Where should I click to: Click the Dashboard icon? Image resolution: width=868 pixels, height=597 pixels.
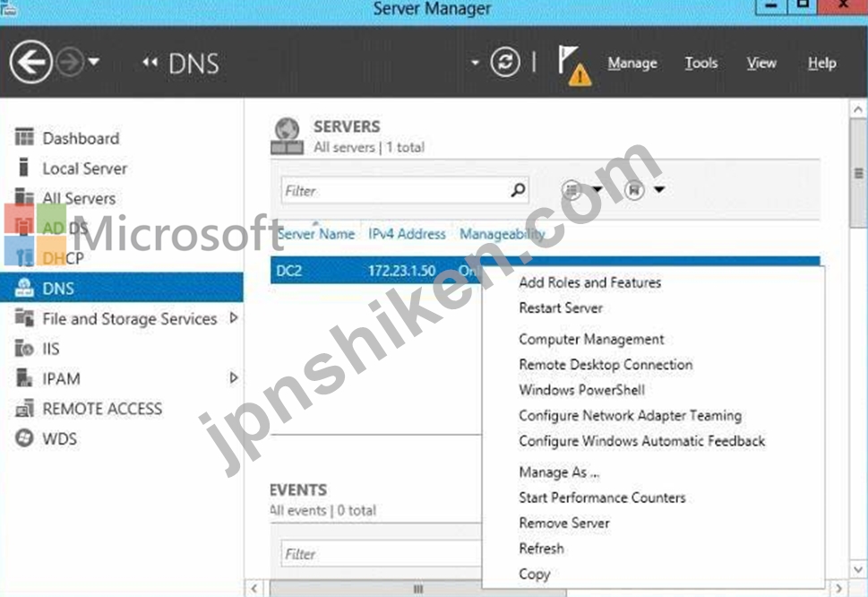[x=24, y=137]
